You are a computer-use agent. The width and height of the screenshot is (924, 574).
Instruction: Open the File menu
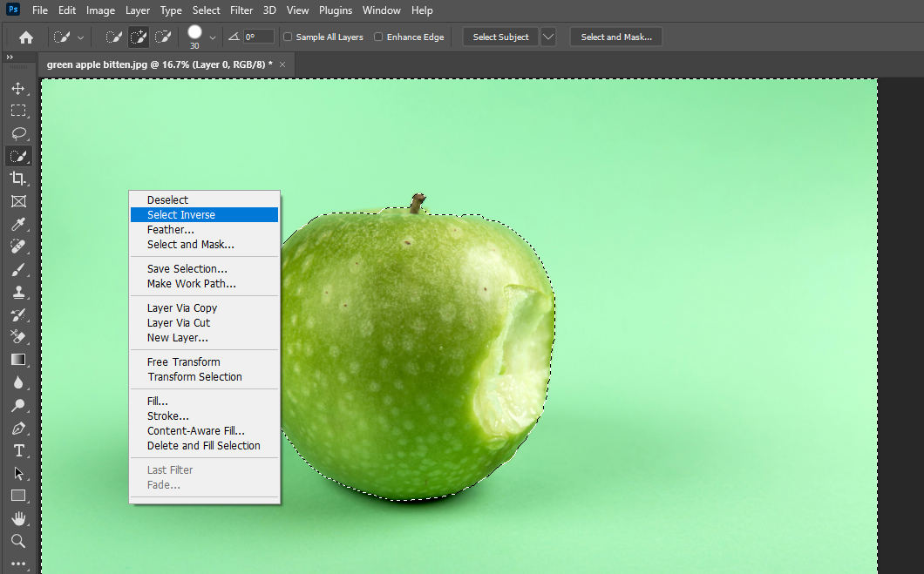[40, 10]
